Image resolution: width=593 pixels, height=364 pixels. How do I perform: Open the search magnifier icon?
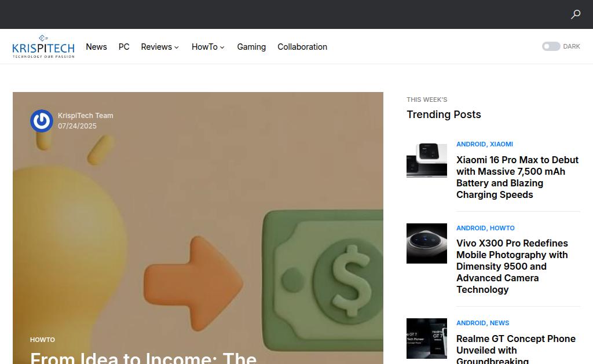coord(576,14)
